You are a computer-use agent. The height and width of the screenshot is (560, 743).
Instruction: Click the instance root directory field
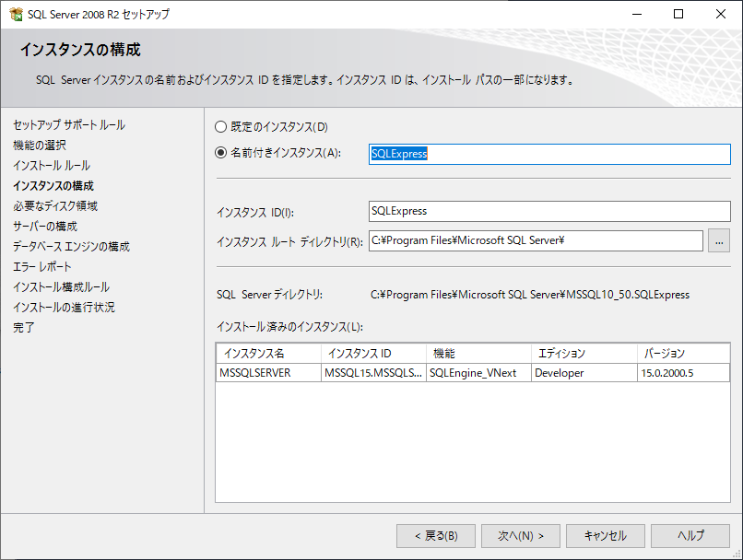coord(535,241)
